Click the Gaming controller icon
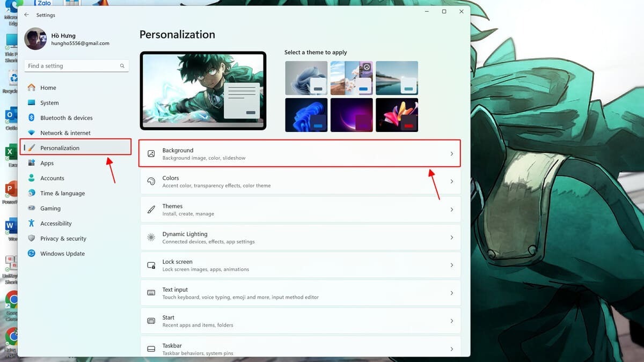 [x=31, y=208]
